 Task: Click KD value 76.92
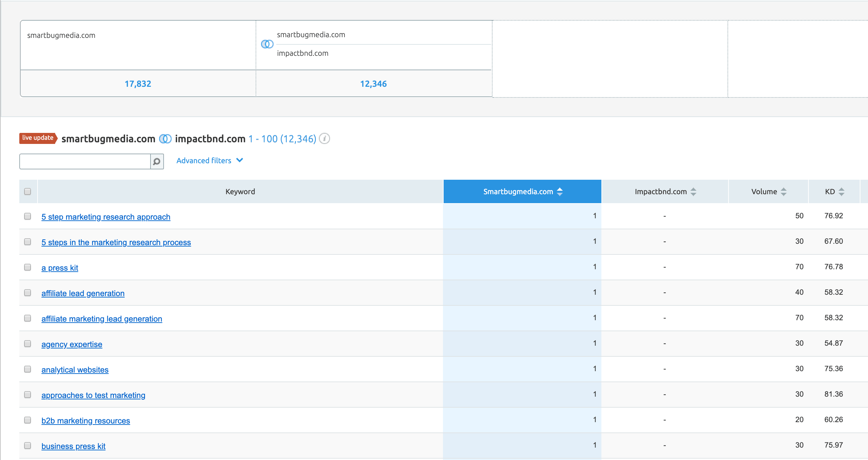pyautogui.click(x=834, y=216)
